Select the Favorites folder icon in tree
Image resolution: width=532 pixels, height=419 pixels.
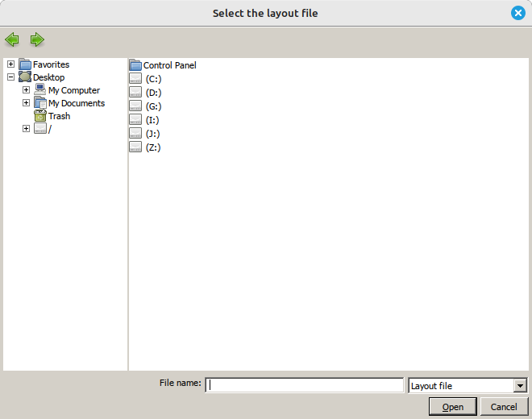(x=25, y=64)
